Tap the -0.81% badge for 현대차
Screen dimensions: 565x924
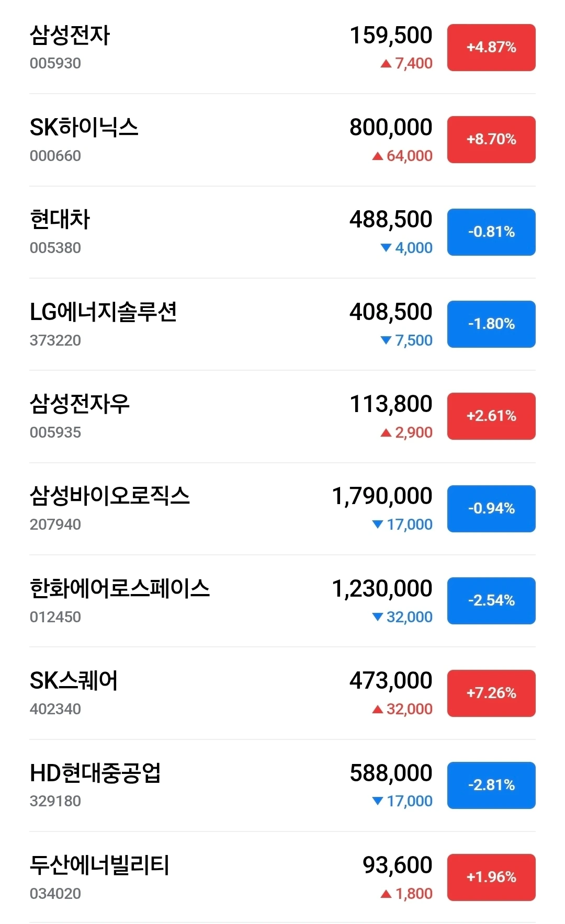(x=491, y=232)
